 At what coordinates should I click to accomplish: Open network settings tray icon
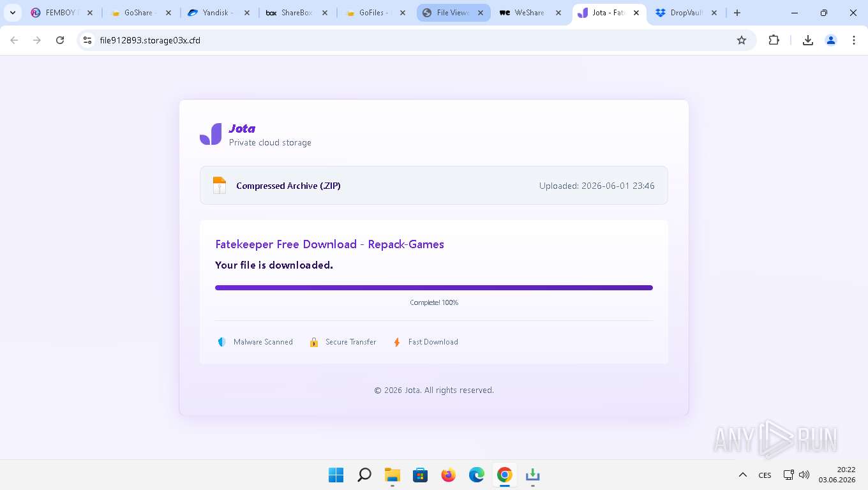[789, 475]
